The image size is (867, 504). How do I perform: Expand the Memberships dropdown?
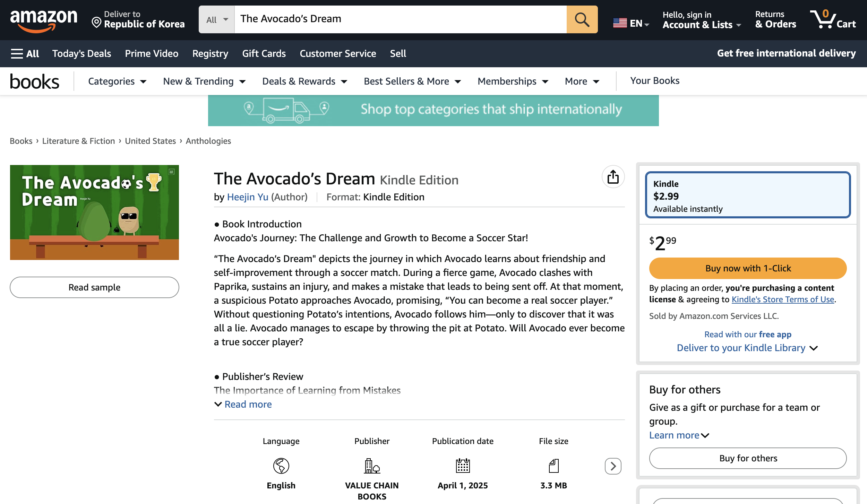[513, 81]
